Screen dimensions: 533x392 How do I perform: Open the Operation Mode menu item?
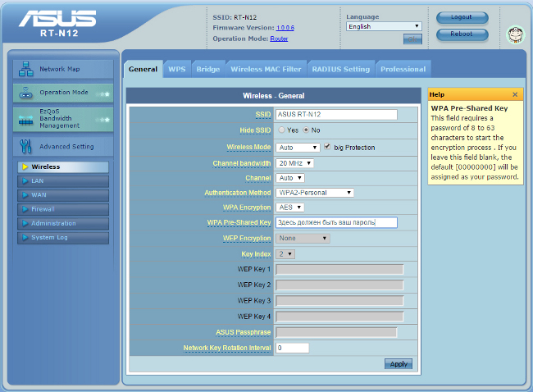pyautogui.click(x=63, y=93)
